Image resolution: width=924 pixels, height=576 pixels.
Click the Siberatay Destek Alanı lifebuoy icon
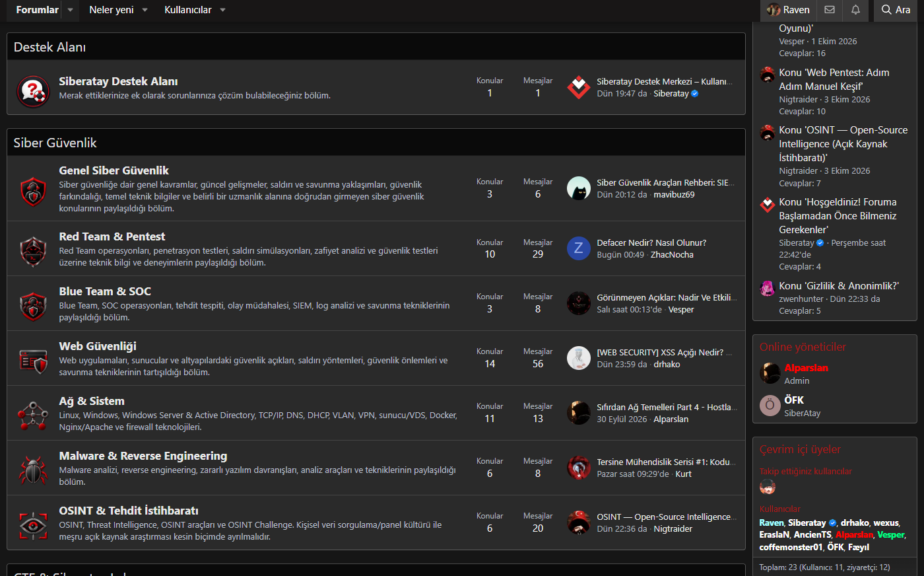tap(33, 90)
